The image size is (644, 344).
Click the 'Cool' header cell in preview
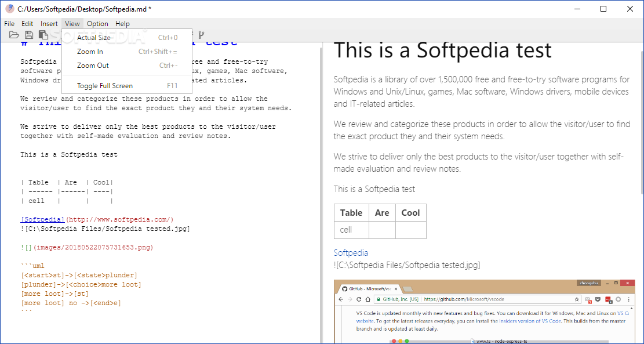tap(411, 212)
